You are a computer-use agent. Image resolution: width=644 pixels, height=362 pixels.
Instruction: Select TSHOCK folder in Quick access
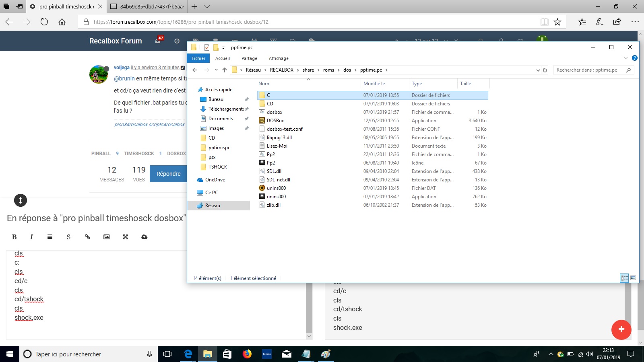coord(218,167)
